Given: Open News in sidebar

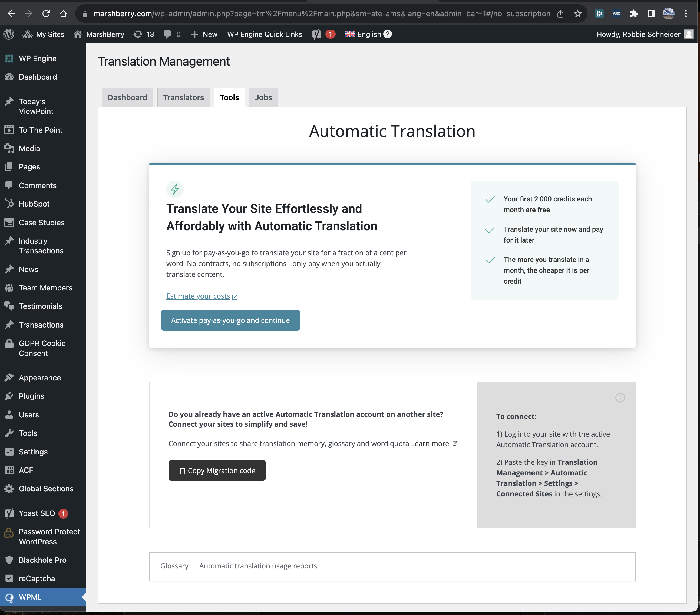Looking at the screenshot, I should point(43,269).
